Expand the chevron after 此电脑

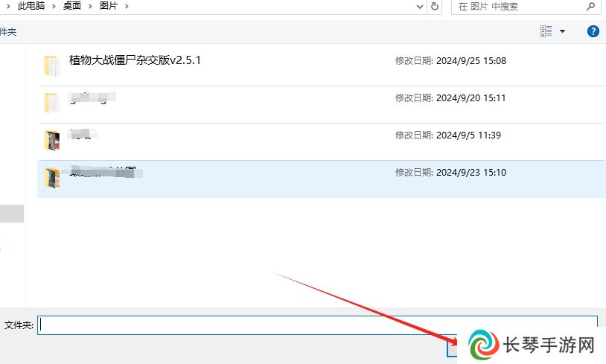pyautogui.click(x=54, y=6)
